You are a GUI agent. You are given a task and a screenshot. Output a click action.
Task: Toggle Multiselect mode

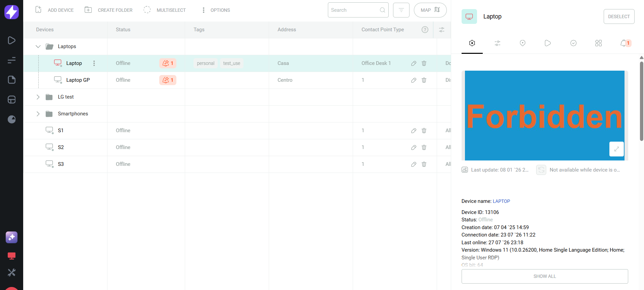[164, 10]
